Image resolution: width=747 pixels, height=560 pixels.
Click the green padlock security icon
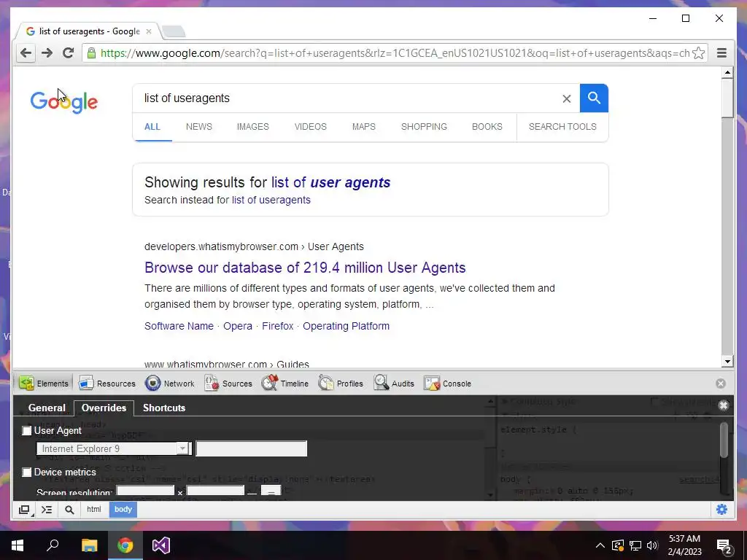click(91, 52)
